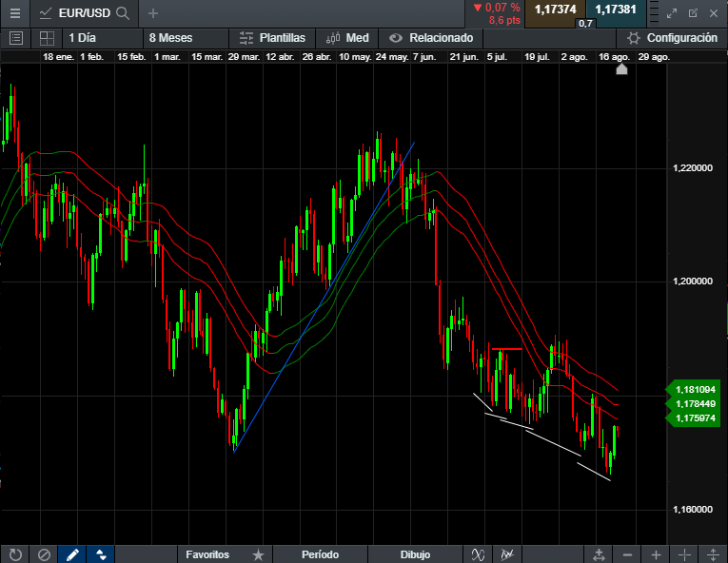Expand the chart to full screen

[672, 13]
